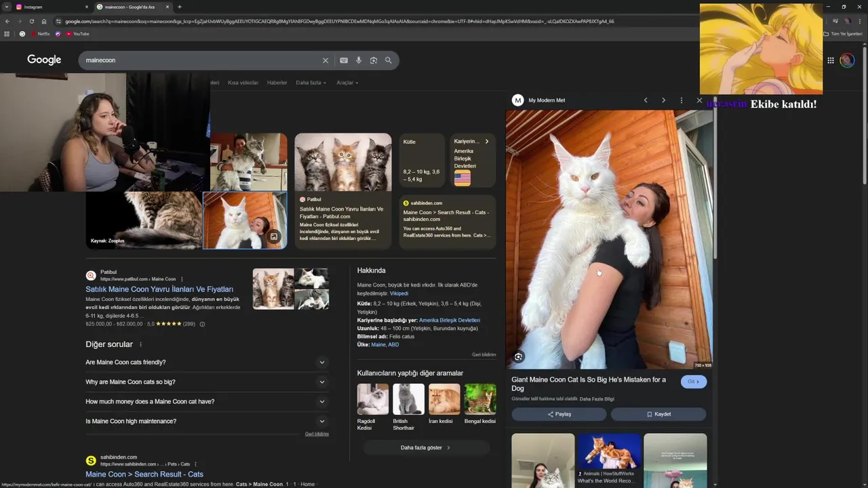Submit search with the magnifier icon
Viewport: 868px width, 488px height.
pyautogui.click(x=389, y=60)
